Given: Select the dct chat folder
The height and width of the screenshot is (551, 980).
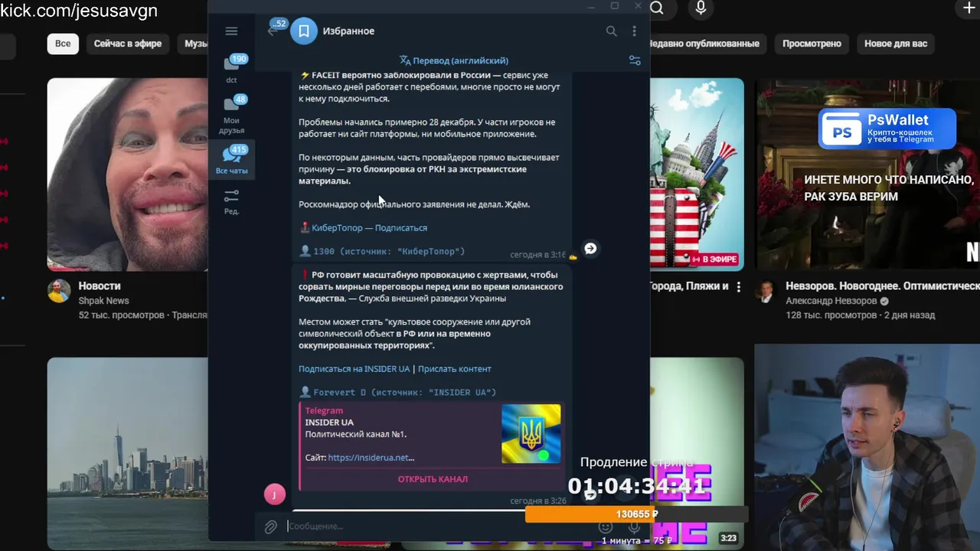Looking at the screenshot, I should pos(231,69).
